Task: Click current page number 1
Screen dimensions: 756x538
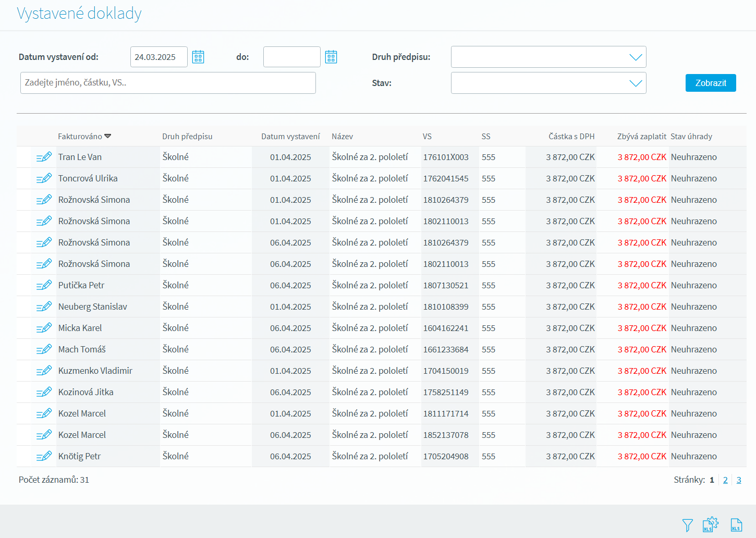Action: tap(712, 480)
